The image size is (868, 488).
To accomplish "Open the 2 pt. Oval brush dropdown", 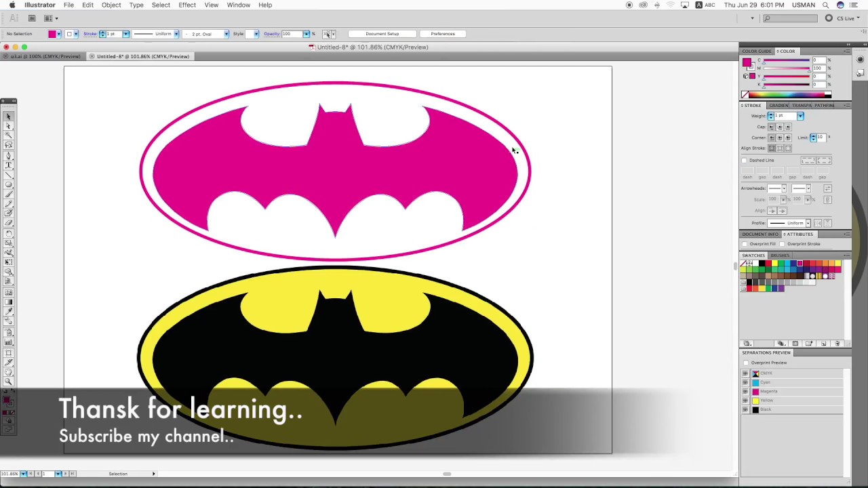I will click(x=226, y=34).
